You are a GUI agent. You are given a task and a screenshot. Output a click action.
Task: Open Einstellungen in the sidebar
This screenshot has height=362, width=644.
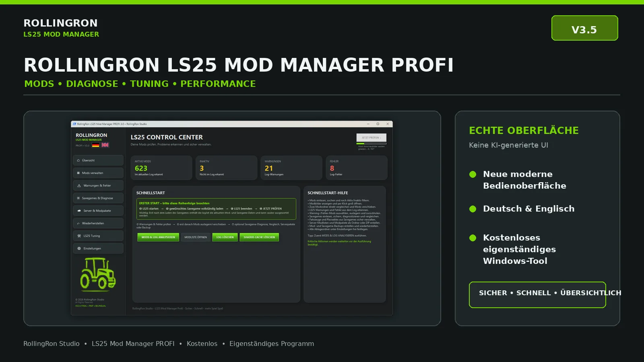tap(98, 248)
